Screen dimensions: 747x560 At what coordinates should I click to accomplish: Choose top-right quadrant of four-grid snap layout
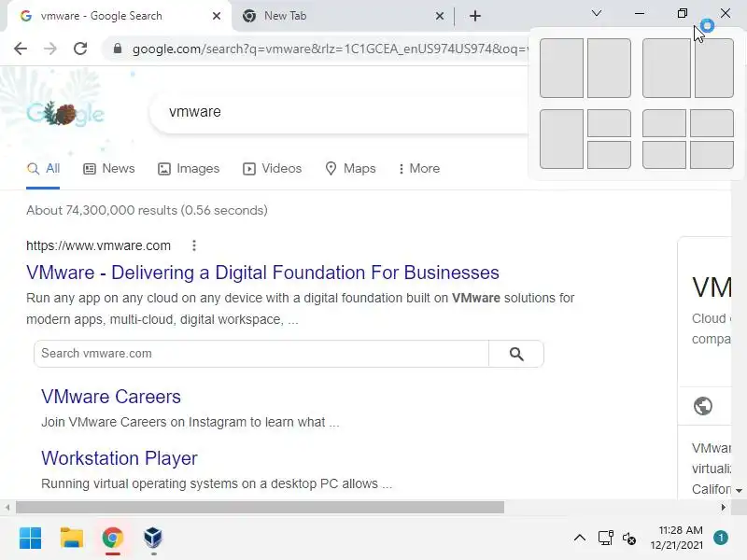point(712,123)
